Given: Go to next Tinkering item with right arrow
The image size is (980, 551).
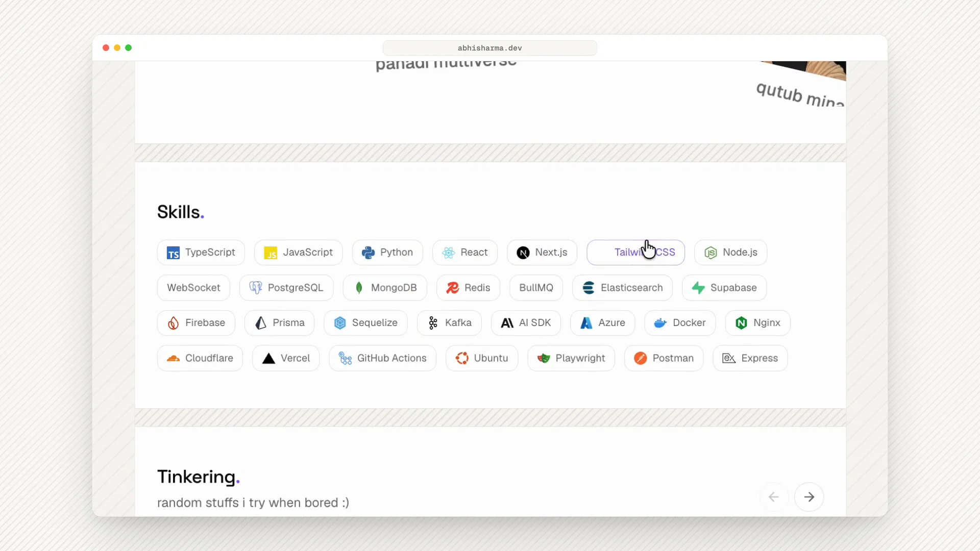Looking at the screenshot, I should (x=809, y=497).
